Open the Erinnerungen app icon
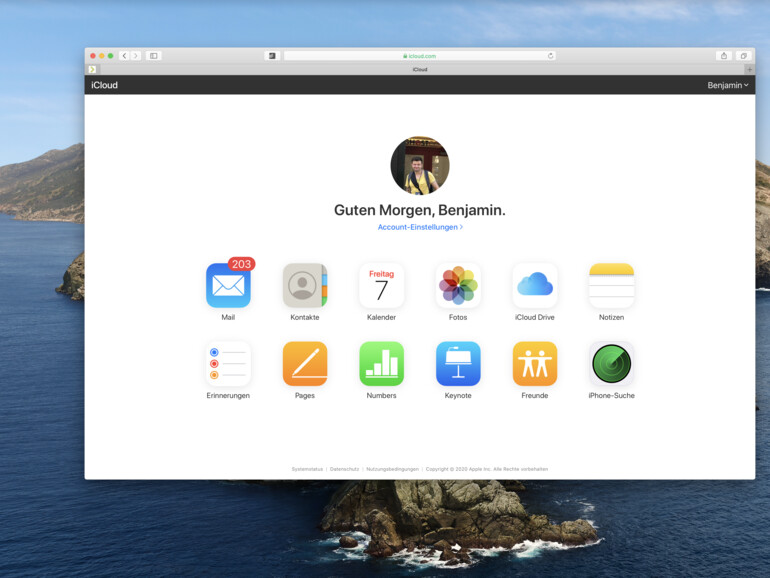Image resolution: width=770 pixels, height=578 pixels. click(x=228, y=364)
